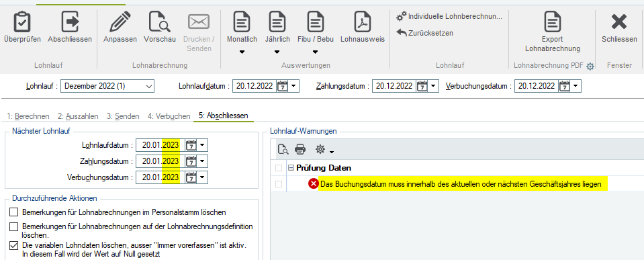
Task: Open top Lohnlaufdatum dropdown arrow
Action: point(293,86)
